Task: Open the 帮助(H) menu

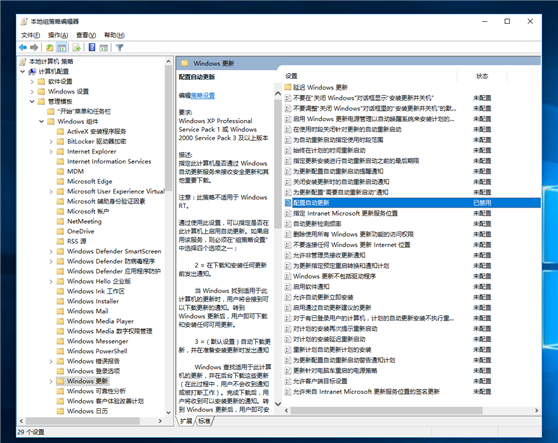Action: click(114, 35)
